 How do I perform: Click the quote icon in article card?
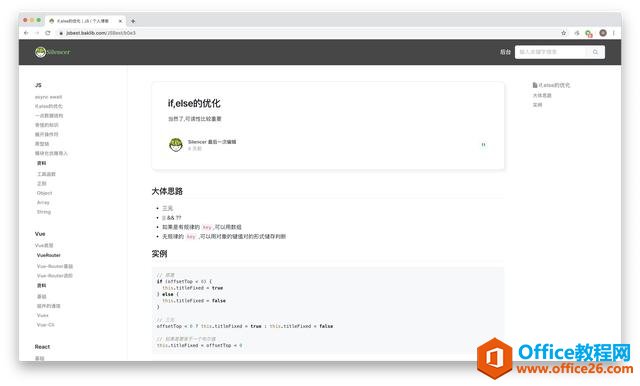pos(484,144)
